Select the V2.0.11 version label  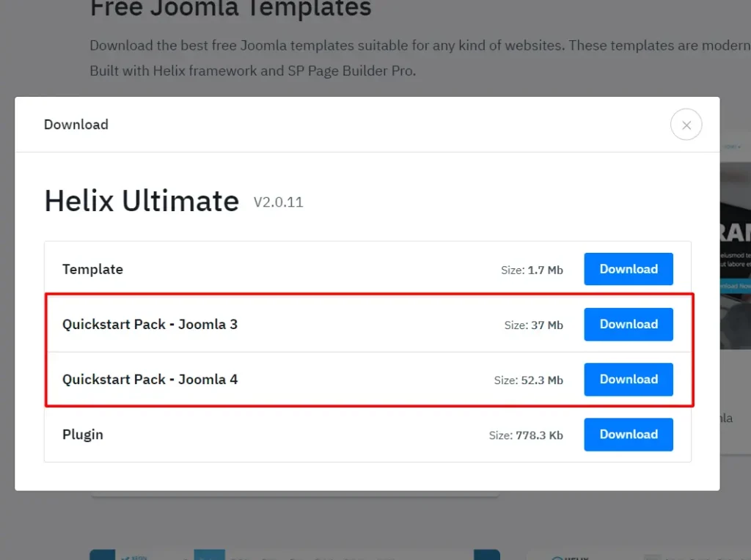tap(278, 203)
